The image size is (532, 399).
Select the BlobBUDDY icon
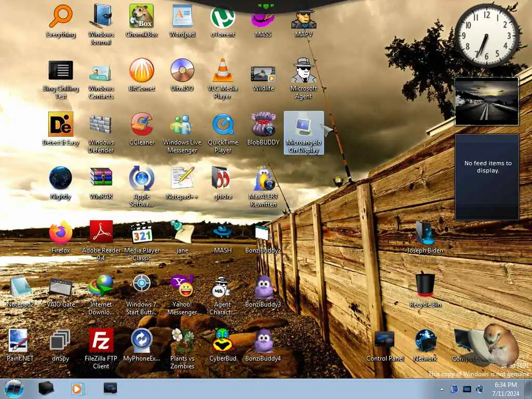coord(263,129)
